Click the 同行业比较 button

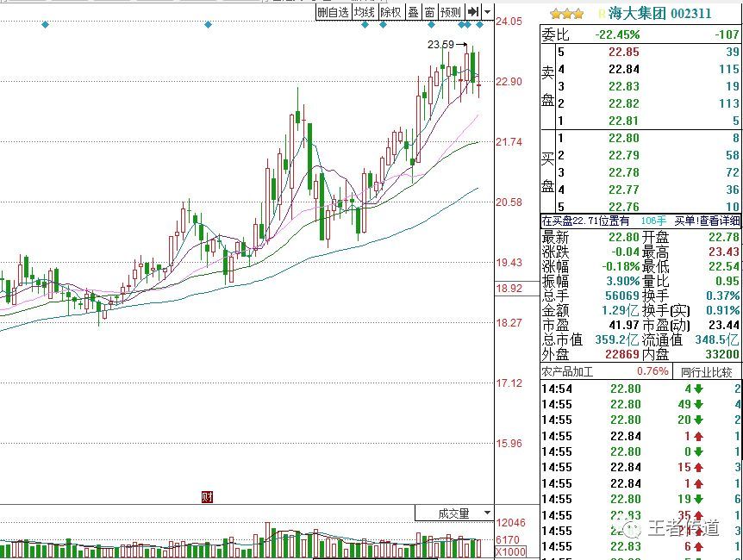point(706,372)
